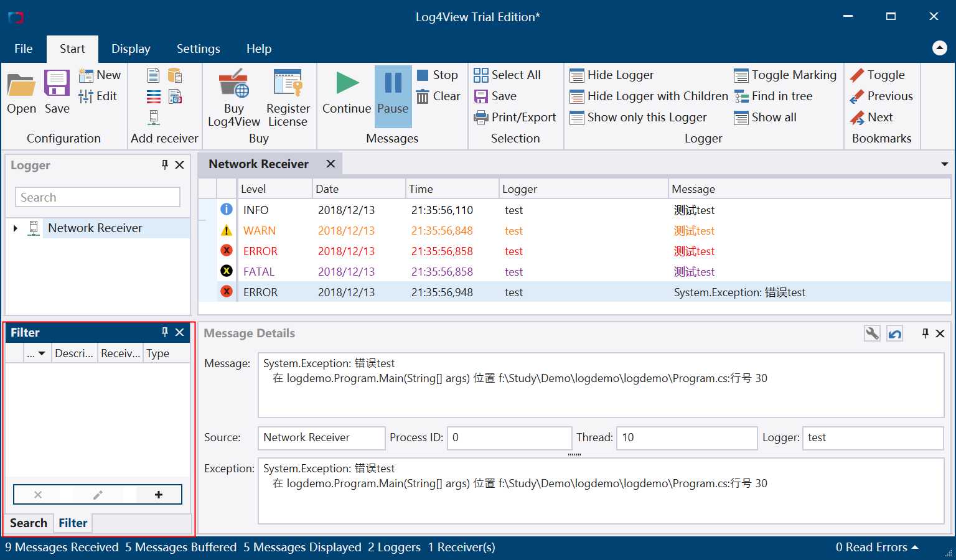Image resolution: width=956 pixels, height=560 pixels.
Task: Click the blue undo arrow in Message Details
Action: [x=895, y=334]
